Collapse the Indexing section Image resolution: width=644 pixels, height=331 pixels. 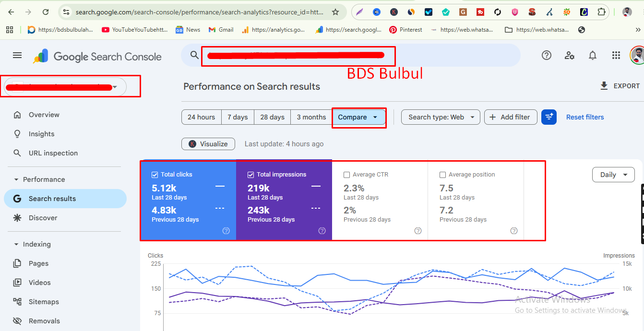click(16, 244)
